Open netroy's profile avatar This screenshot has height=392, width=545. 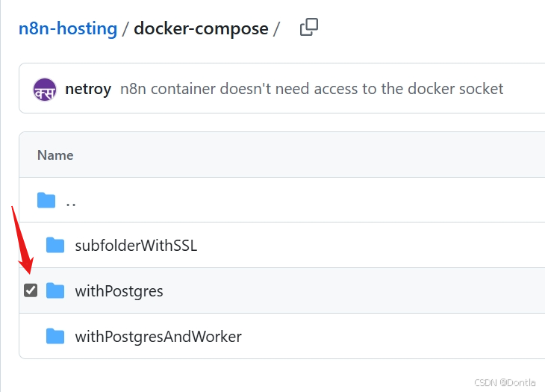click(45, 90)
